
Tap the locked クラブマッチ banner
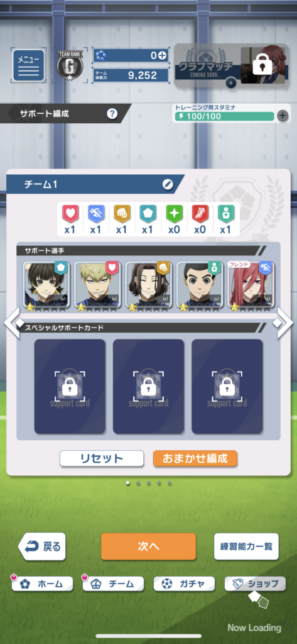pos(231,65)
